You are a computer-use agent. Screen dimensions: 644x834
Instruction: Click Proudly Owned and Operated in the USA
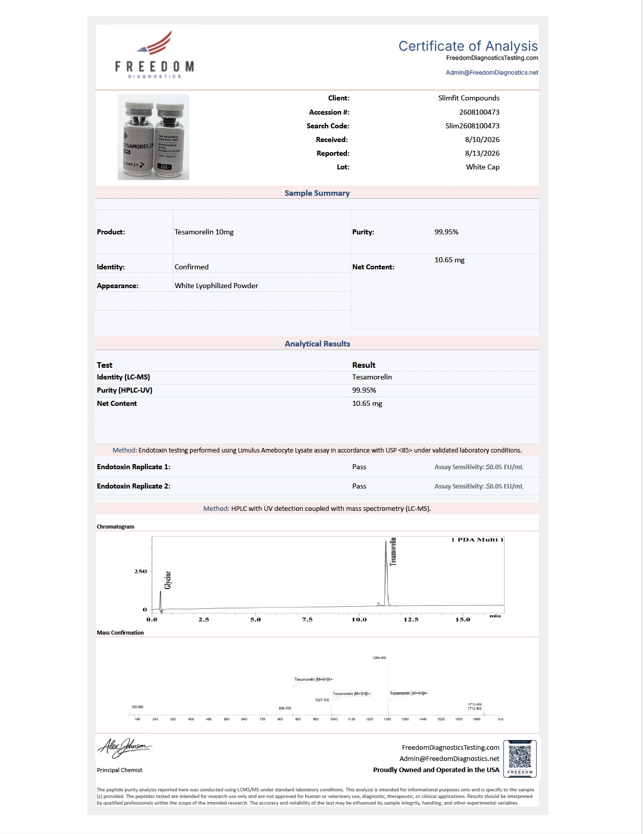pos(436,770)
